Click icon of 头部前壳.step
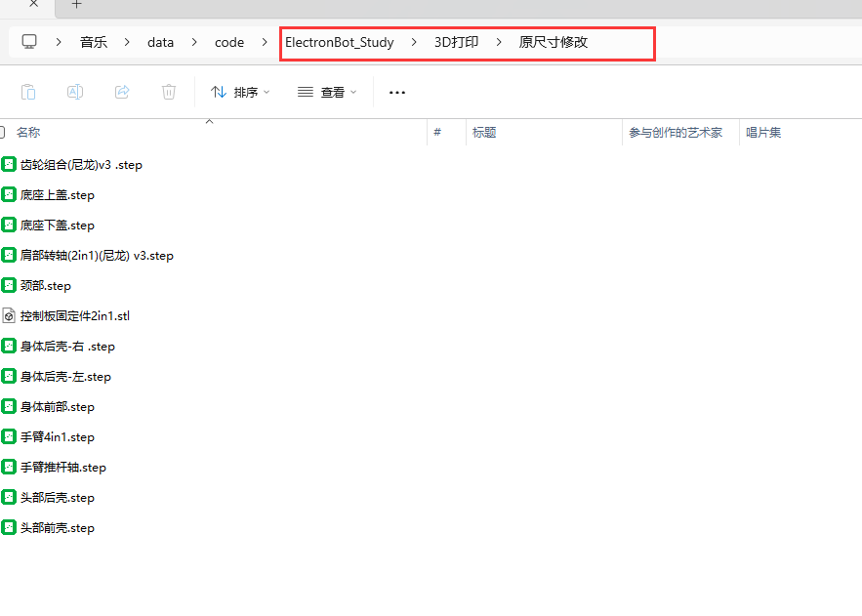This screenshot has height=616, width=862. click(x=8, y=527)
